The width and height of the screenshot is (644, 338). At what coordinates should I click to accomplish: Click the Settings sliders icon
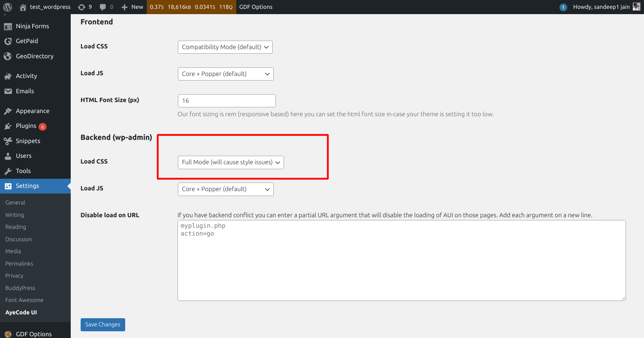click(8, 186)
